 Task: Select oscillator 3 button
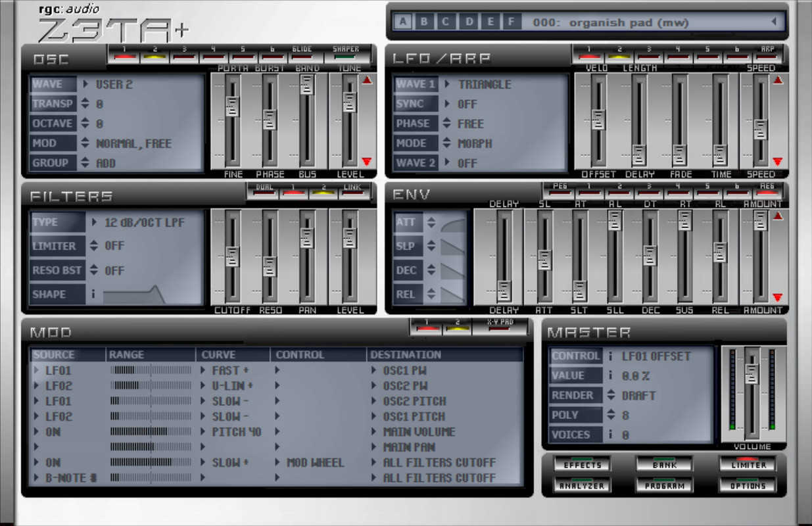click(x=185, y=54)
